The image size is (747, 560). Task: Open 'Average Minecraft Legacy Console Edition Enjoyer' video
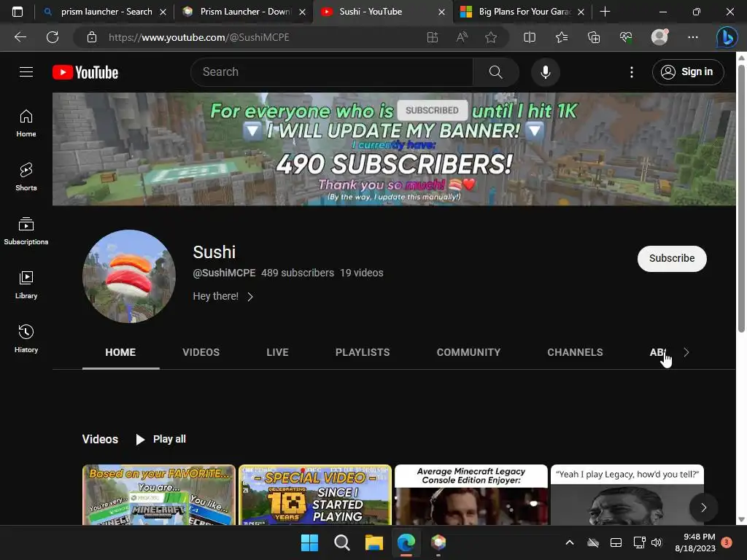pos(471,495)
